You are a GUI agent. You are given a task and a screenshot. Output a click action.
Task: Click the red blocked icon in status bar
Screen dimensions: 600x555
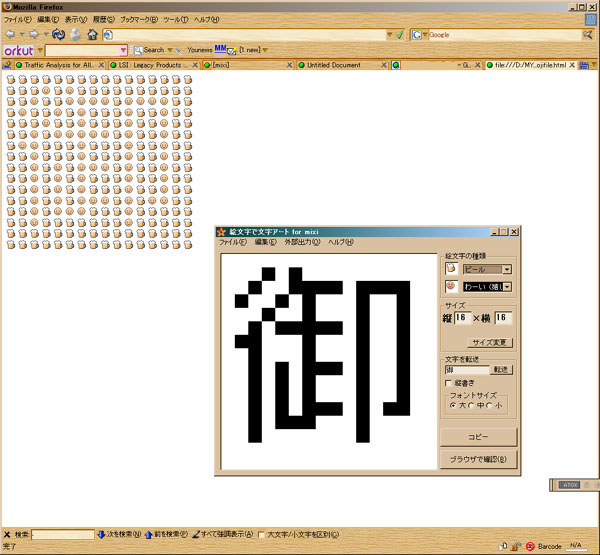530,546
